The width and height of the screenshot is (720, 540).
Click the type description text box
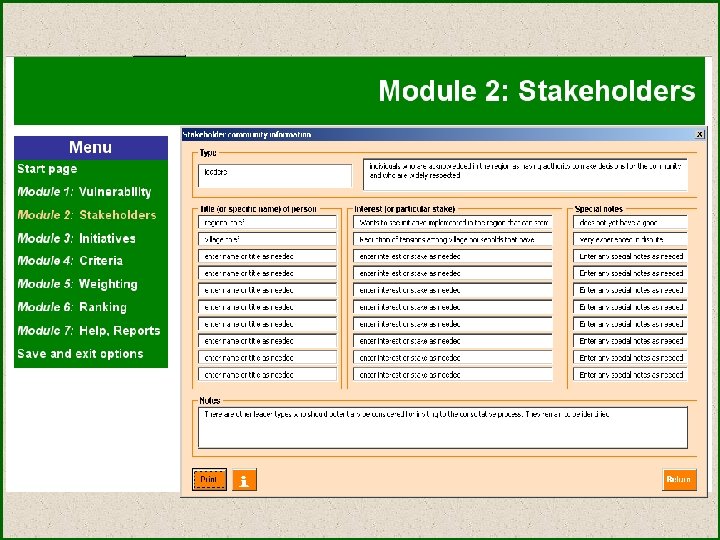[x=525, y=174]
